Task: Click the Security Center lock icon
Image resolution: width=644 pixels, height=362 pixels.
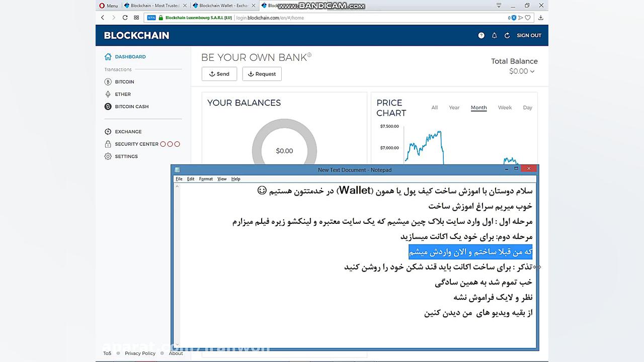Action: (x=108, y=144)
